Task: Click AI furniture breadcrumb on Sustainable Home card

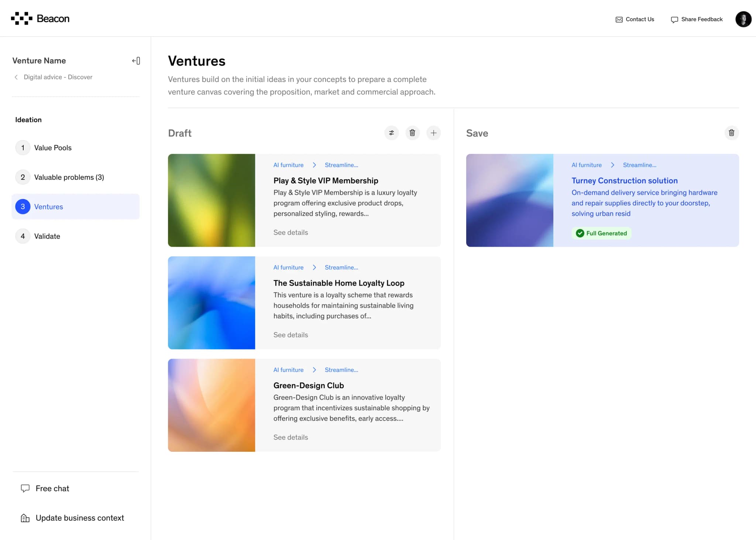Action: [288, 267]
